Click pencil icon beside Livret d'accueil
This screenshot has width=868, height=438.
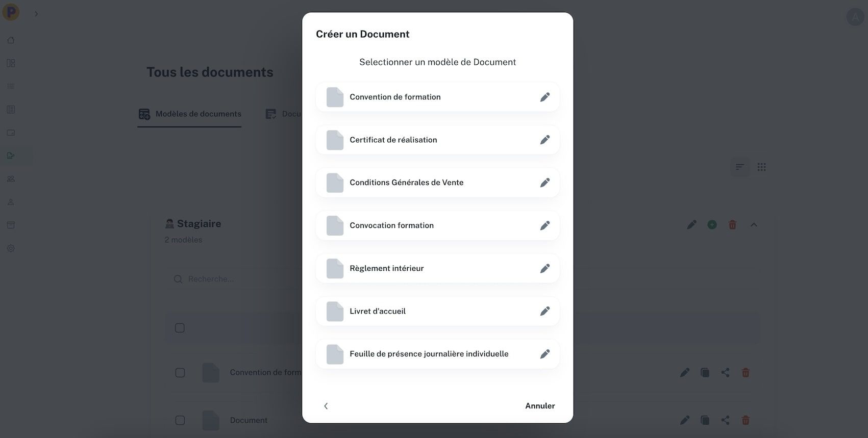click(x=545, y=311)
